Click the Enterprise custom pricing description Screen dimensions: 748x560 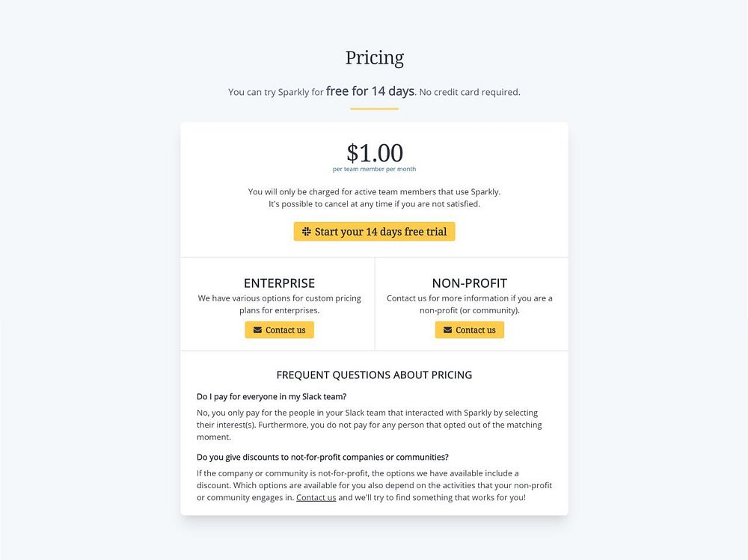pos(279,304)
